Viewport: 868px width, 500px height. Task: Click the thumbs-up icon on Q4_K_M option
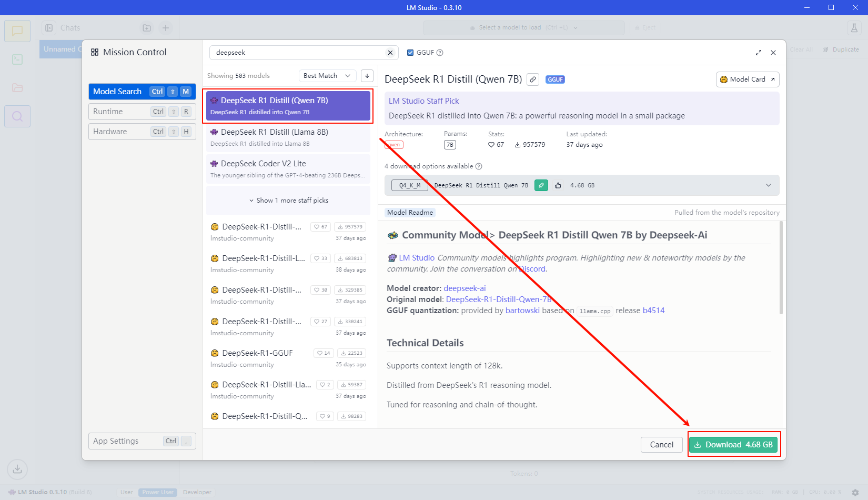[558, 185]
